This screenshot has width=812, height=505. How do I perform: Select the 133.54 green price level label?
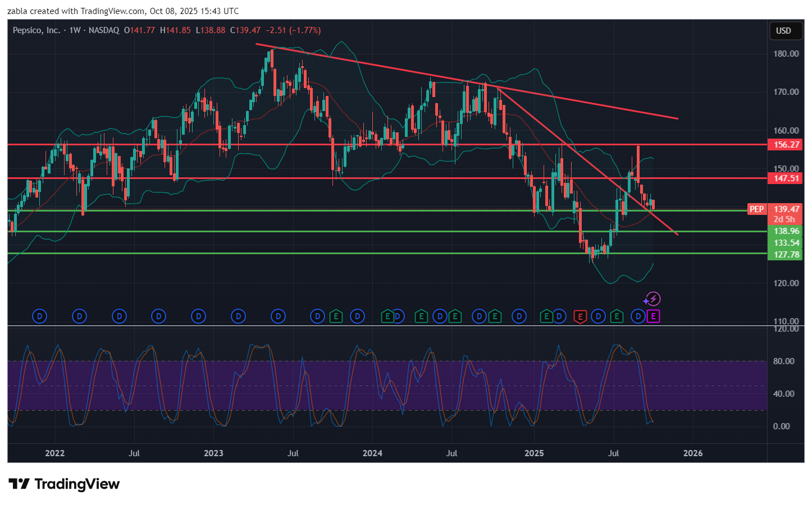tap(786, 243)
